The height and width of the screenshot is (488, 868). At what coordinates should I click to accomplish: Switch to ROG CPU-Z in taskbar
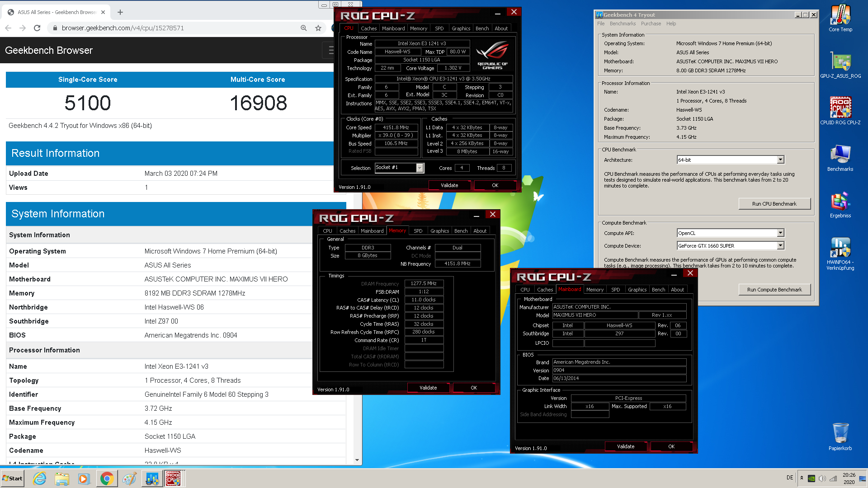coord(173,479)
